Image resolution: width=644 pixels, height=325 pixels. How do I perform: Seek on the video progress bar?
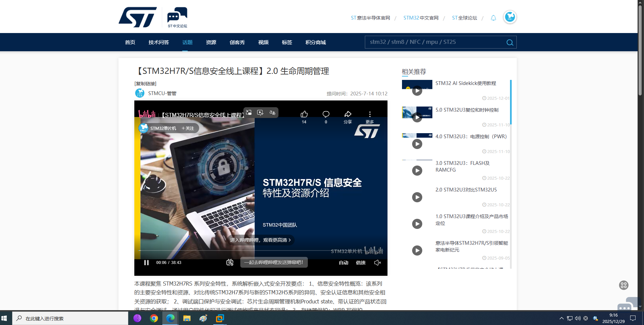(261, 250)
